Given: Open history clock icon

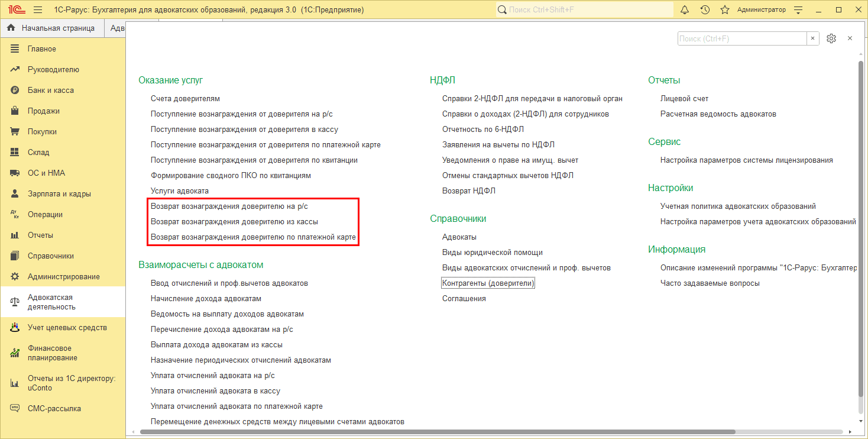Looking at the screenshot, I should point(705,10).
